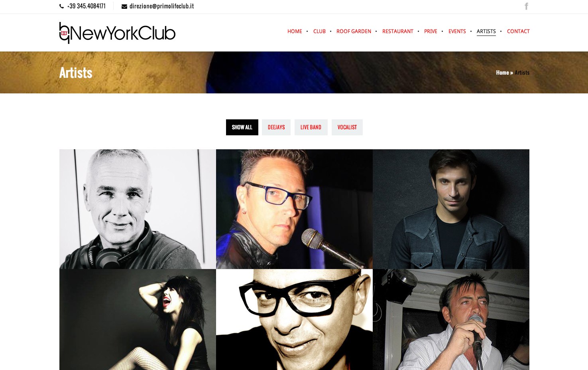
Task: Open the gray-haired DJ with headphones photo
Action: (138, 209)
